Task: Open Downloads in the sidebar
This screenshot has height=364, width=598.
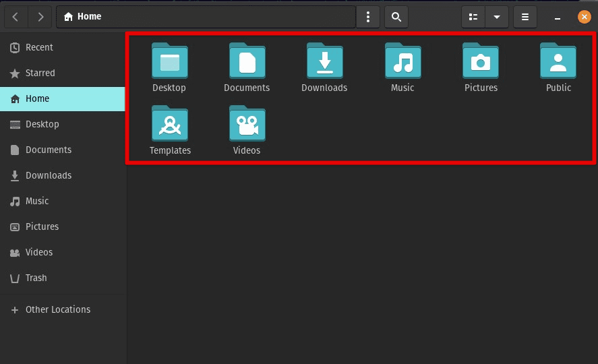Action: point(63,175)
